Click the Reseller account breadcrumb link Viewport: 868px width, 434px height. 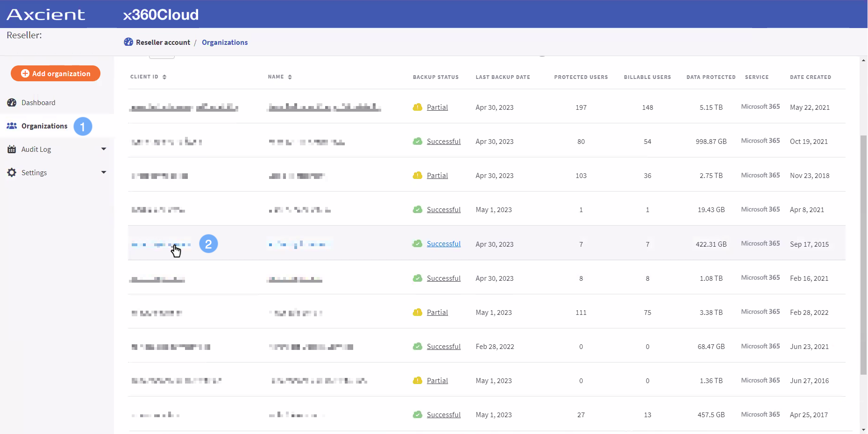[x=163, y=43]
